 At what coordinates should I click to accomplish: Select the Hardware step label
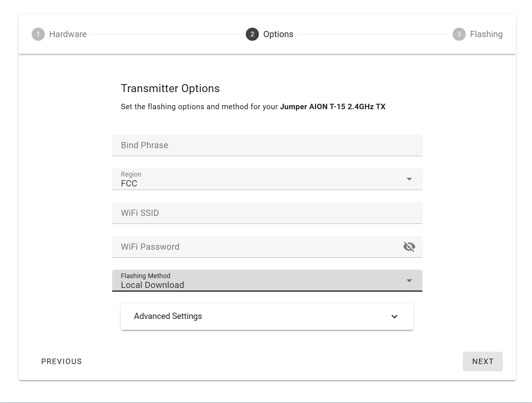click(68, 34)
